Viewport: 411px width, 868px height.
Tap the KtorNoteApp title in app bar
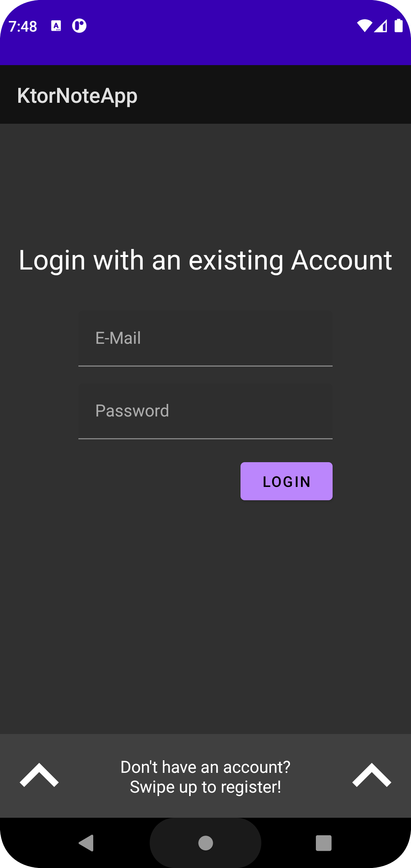pos(77,96)
